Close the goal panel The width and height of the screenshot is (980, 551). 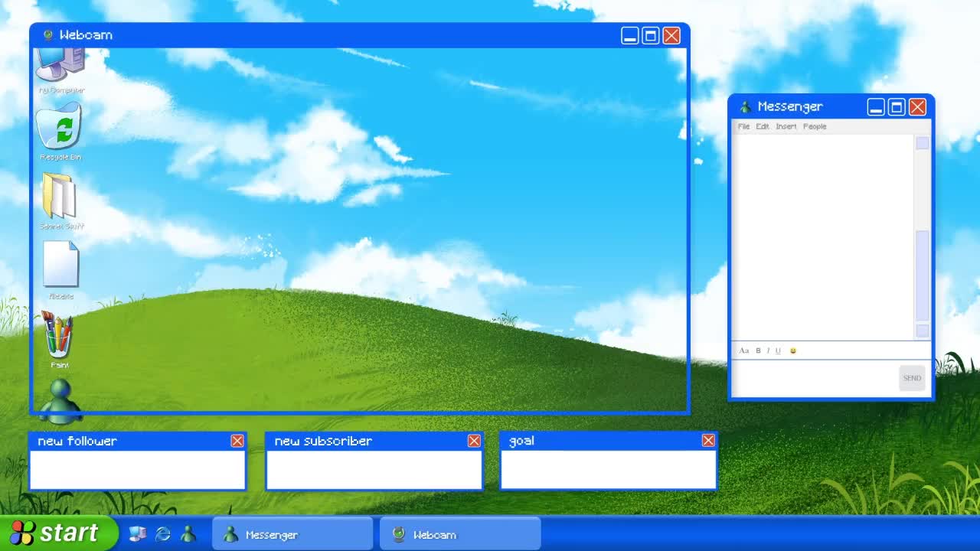pyautogui.click(x=708, y=440)
